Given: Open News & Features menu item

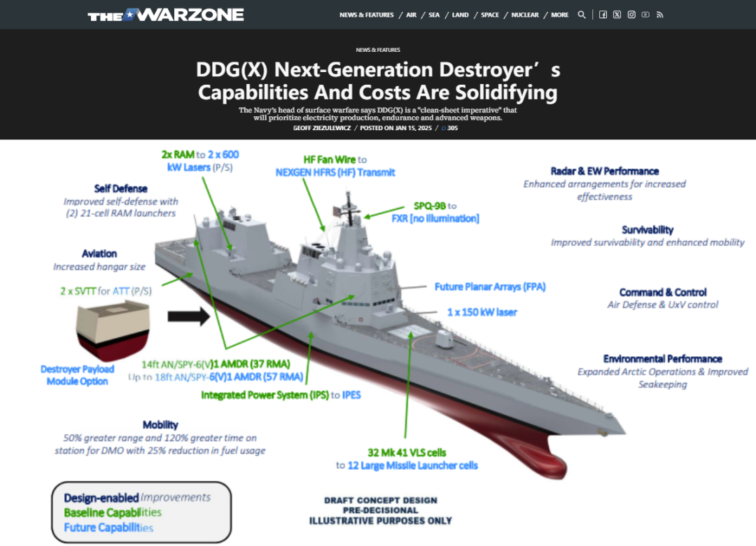Looking at the screenshot, I should pos(366,15).
